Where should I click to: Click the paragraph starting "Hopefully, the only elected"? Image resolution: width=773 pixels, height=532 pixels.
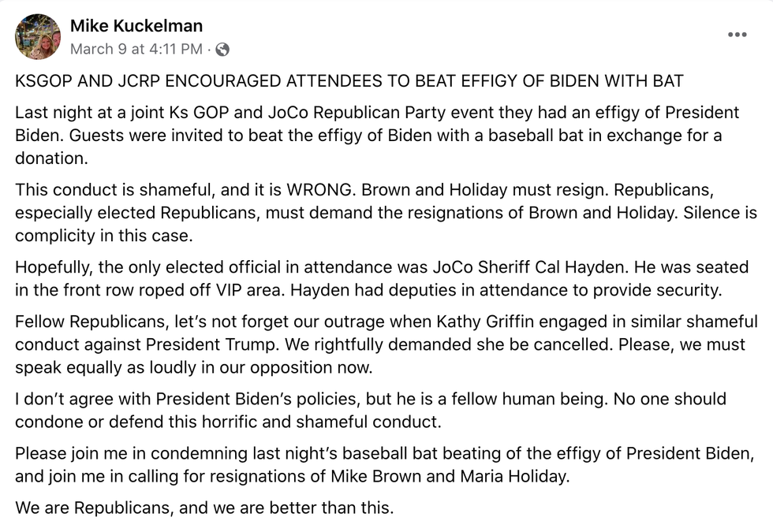tap(382, 279)
